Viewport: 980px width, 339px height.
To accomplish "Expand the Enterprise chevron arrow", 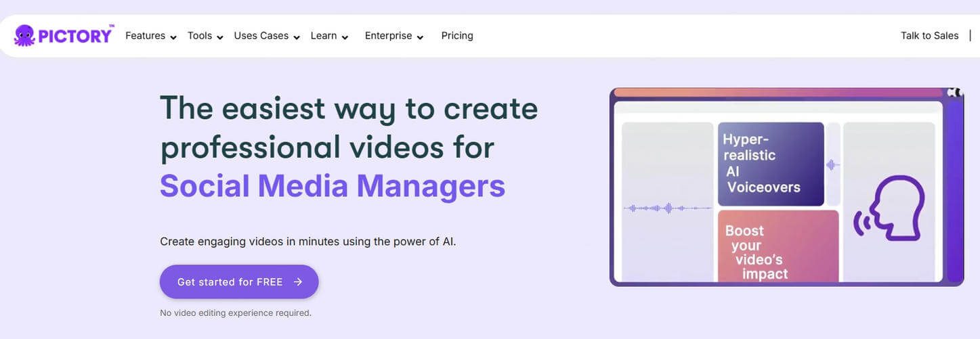I will tap(421, 37).
